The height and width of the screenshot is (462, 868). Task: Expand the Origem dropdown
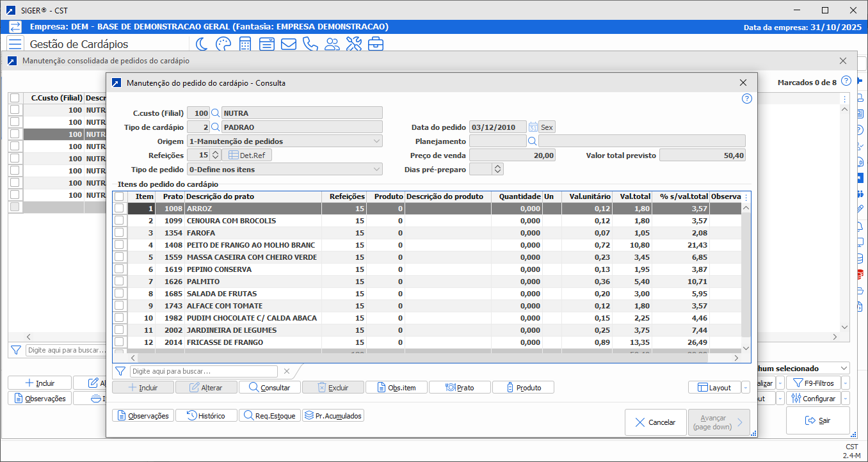pyautogui.click(x=376, y=141)
